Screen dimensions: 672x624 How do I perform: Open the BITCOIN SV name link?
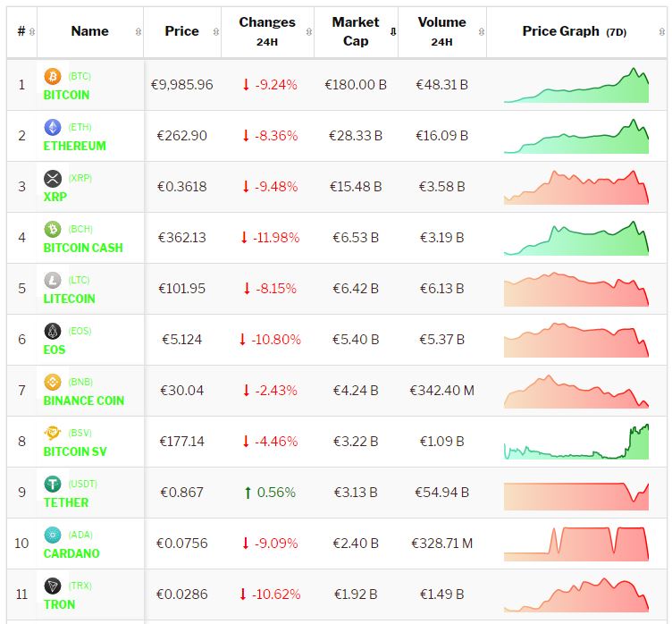[75, 451]
